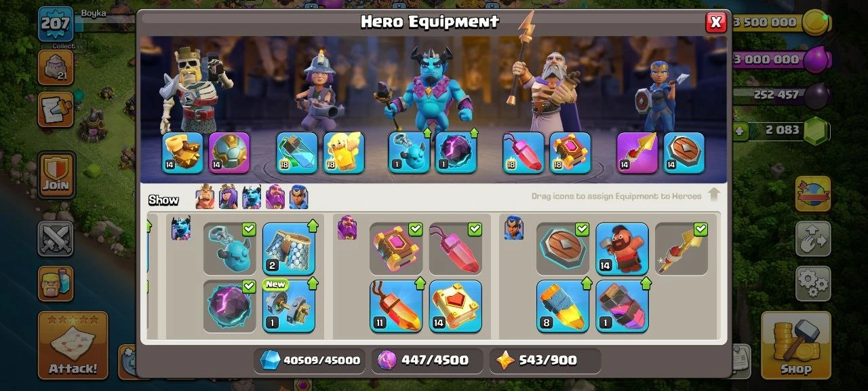Click the Shiny Ore 40509/45000 counter
This screenshot has width=868, height=391.
pos(310,360)
